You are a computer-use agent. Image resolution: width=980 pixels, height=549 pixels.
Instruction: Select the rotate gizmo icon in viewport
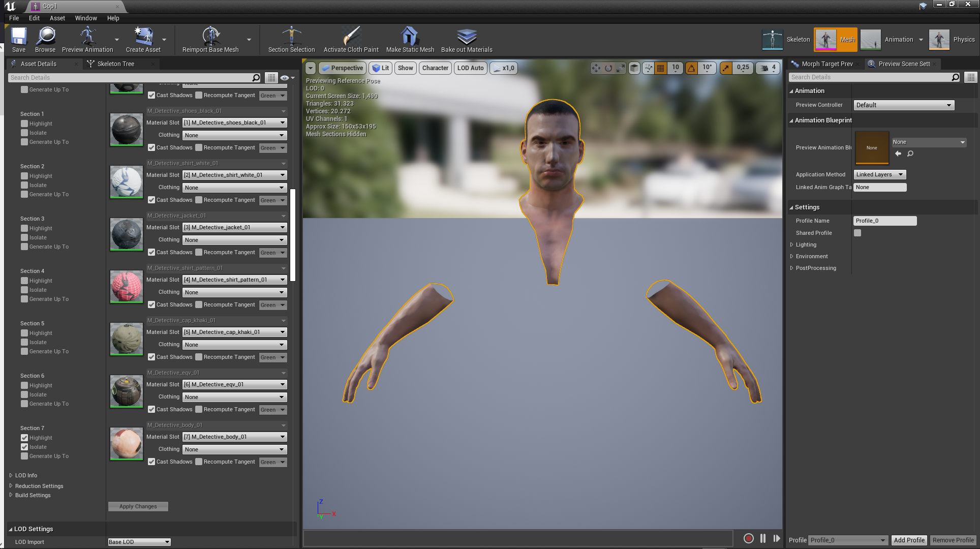pyautogui.click(x=608, y=68)
